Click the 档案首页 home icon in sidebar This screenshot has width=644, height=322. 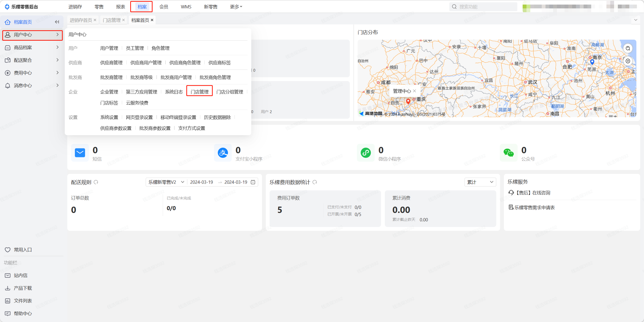[x=8, y=22]
